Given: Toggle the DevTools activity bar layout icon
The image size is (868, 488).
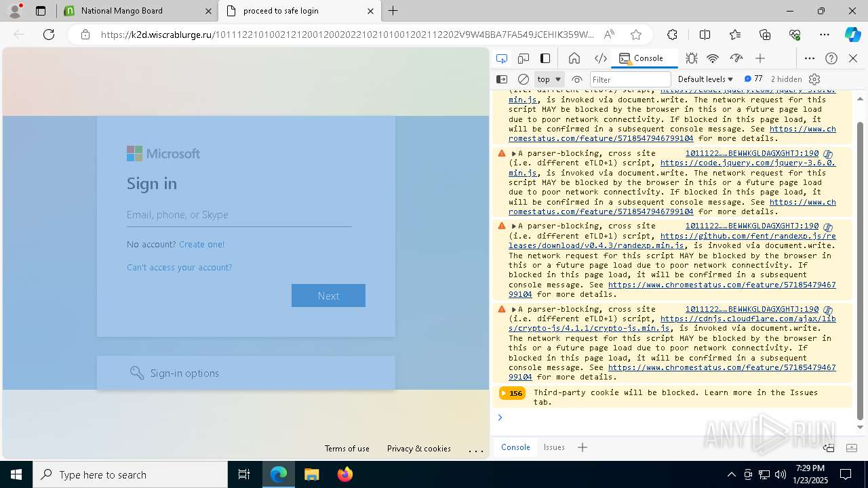Looking at the screenshot, I should point(545,58).
